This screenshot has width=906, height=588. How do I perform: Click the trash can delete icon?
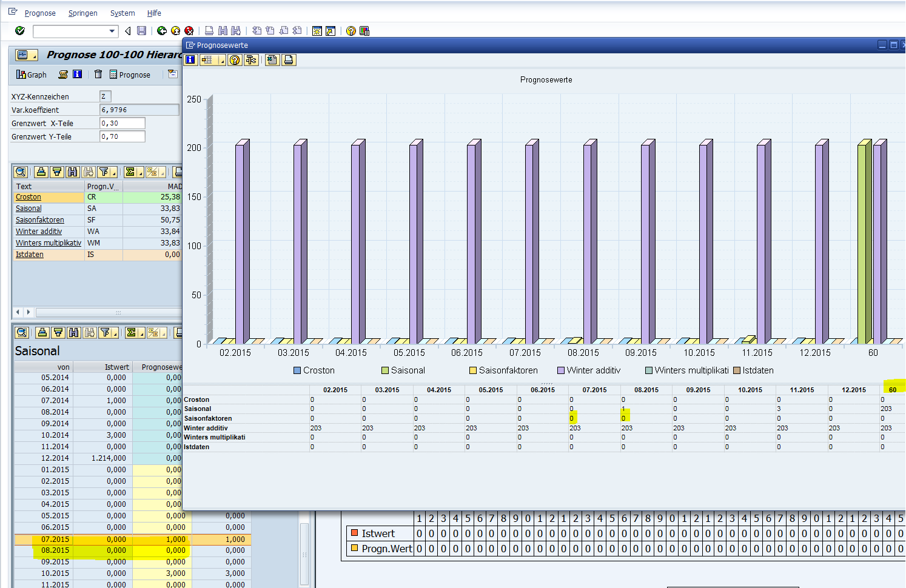(x=98, y=75)
